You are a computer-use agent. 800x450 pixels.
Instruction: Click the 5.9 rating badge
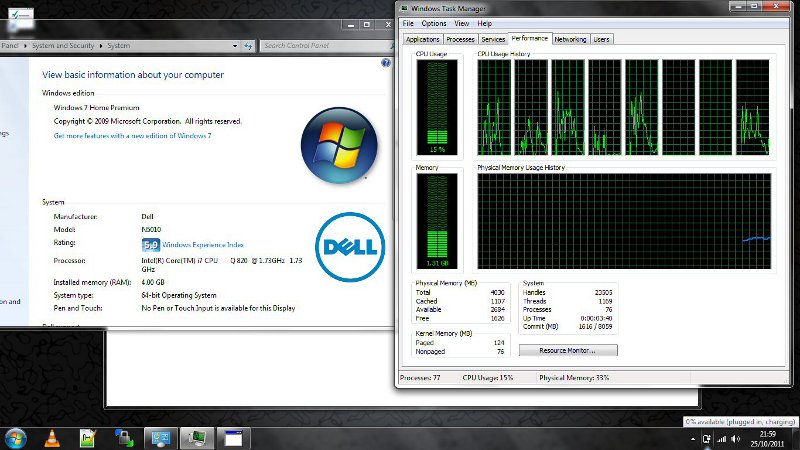(151, 245)
